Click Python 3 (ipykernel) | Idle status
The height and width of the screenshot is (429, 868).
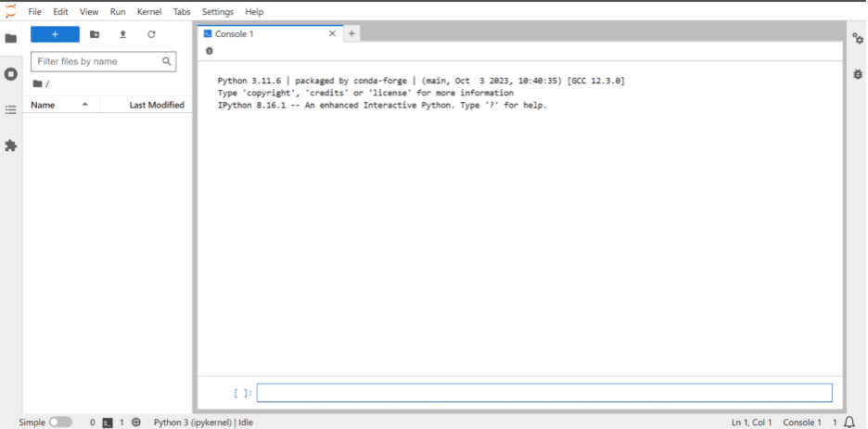[203, 423]
